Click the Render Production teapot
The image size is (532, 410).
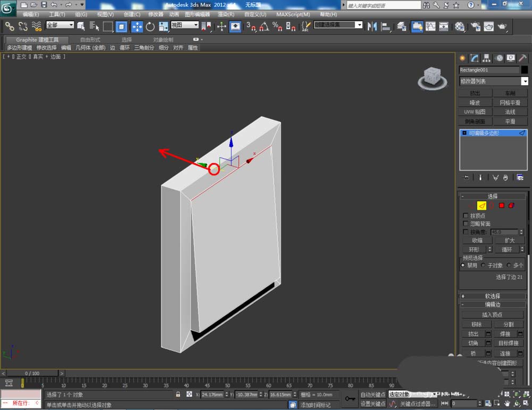coord(502,26)
